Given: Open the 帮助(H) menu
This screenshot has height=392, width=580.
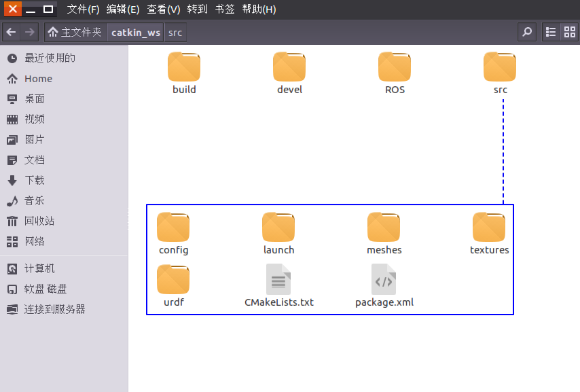Looking at the screenshot, I should [x=259, y=10].
